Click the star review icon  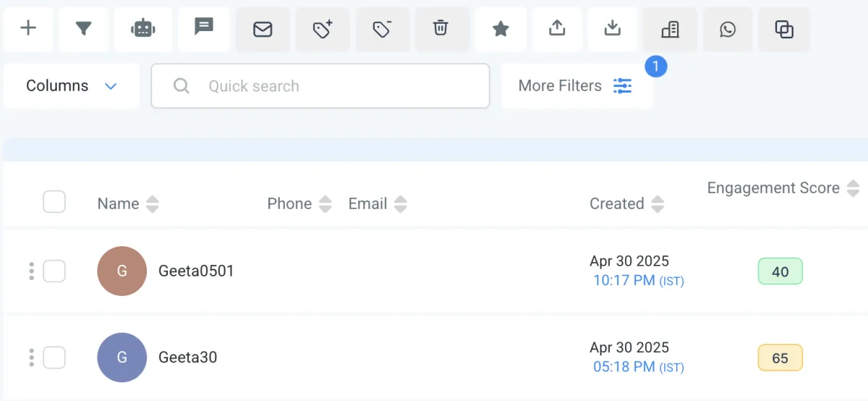tap(501, 29)
